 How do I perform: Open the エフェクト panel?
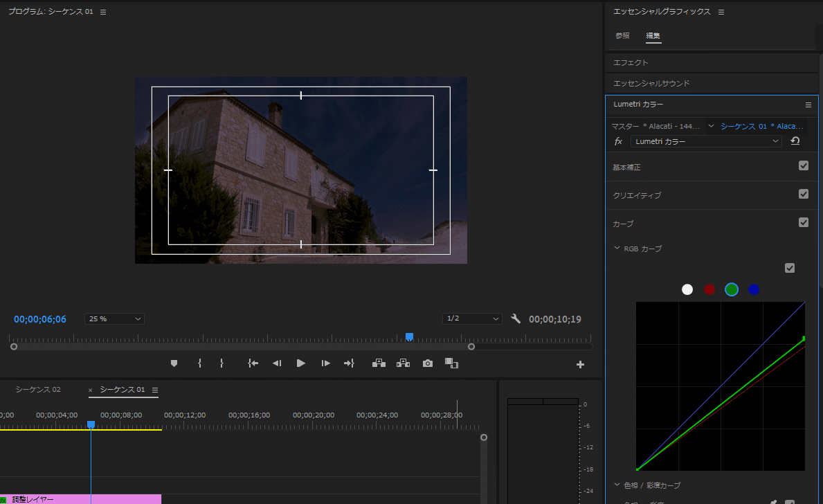click(631, 62)
